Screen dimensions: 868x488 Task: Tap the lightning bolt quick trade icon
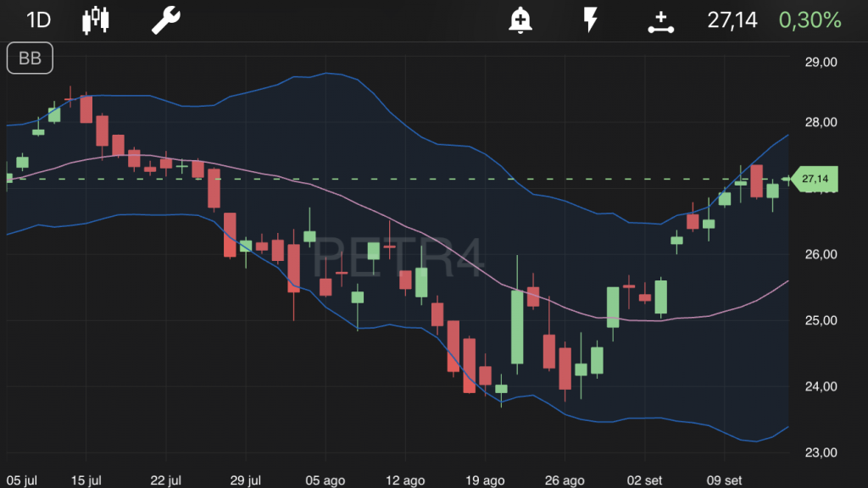pos(590,20)
